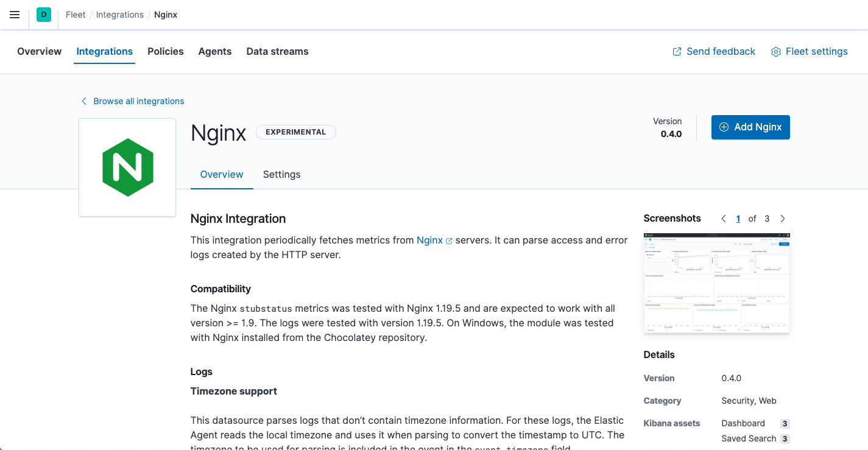Click the Dashboard count badge under Kibana assets
Viewport: 868px width, 450px height.
[785, 423]
